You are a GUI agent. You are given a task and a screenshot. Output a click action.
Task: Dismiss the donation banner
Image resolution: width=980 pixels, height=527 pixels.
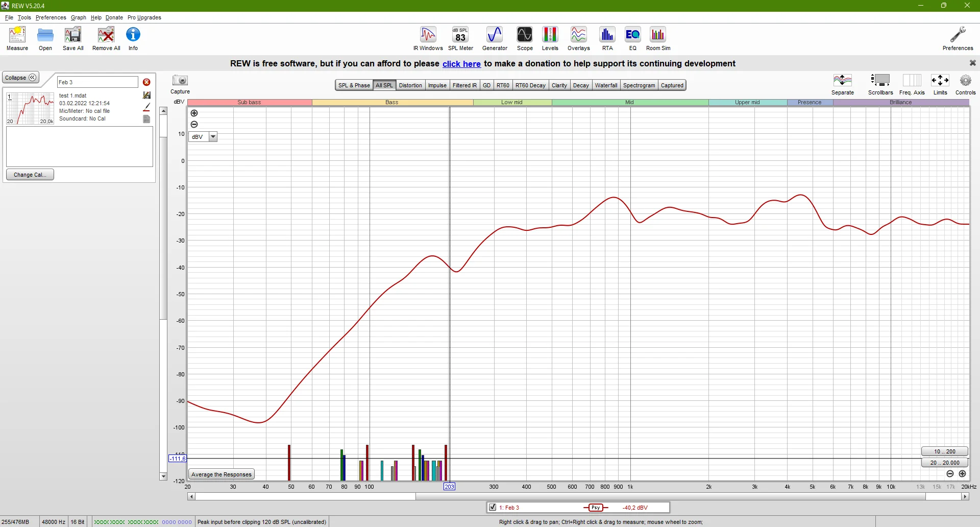click(x=972, y=63)
